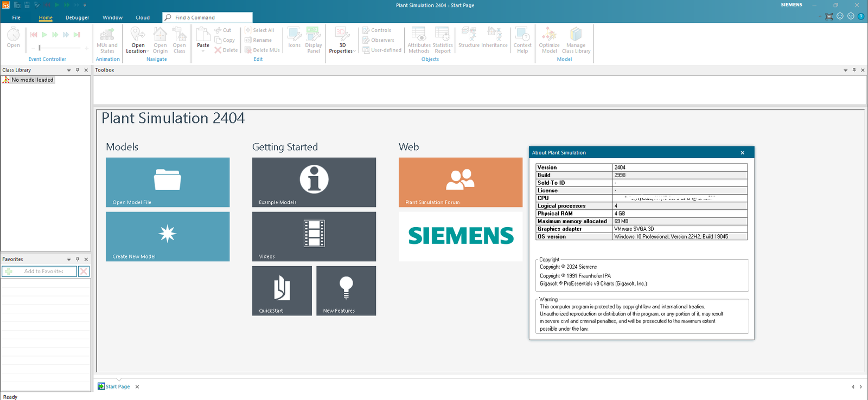Click the Open Model File tile

pos(167,182)
